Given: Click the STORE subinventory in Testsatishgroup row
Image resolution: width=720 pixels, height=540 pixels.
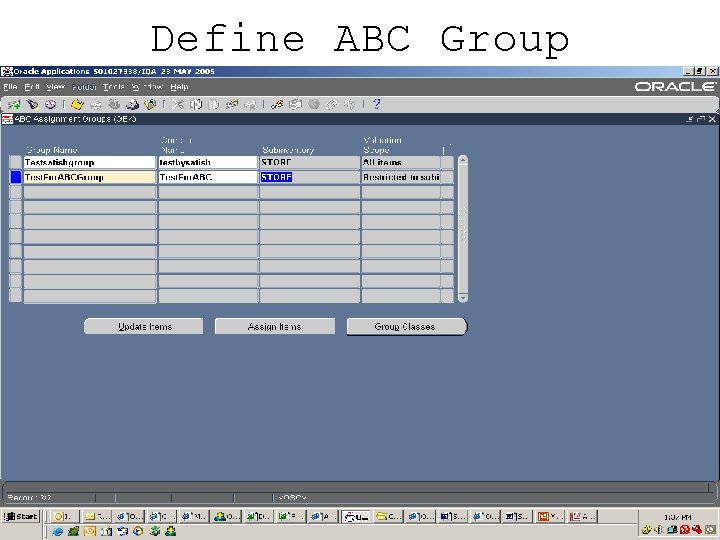Looking at the screenshot, I should coord(309,162).
